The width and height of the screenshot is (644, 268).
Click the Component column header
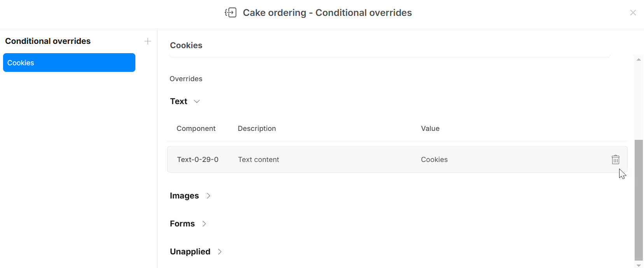tap(196, 129)
